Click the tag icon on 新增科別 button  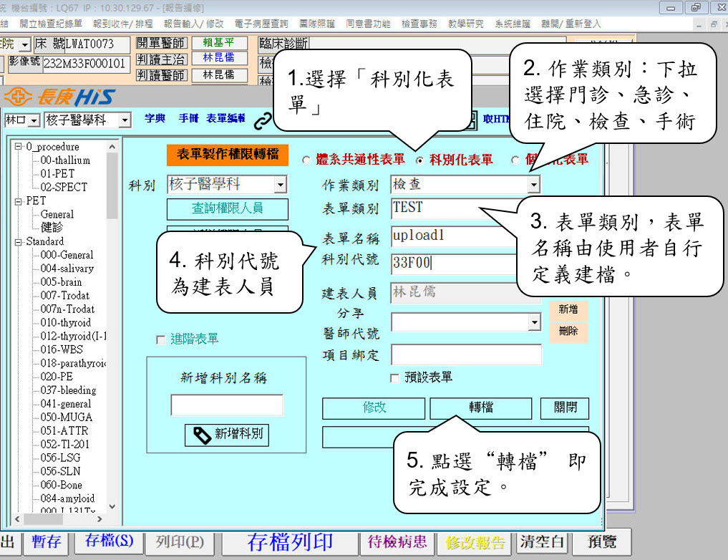[x=203, y=435]
